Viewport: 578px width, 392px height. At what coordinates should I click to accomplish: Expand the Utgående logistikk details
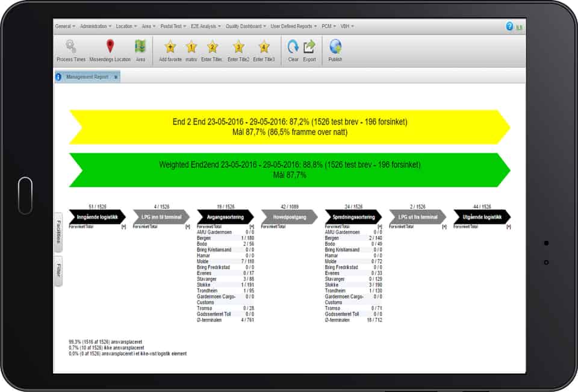pos(509,227)
